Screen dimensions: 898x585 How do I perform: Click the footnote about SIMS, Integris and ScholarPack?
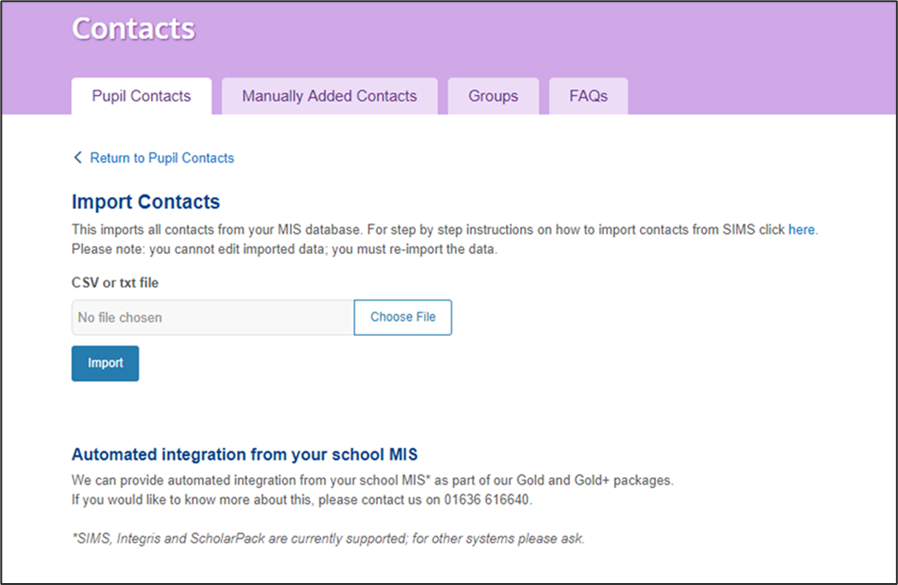328,538
